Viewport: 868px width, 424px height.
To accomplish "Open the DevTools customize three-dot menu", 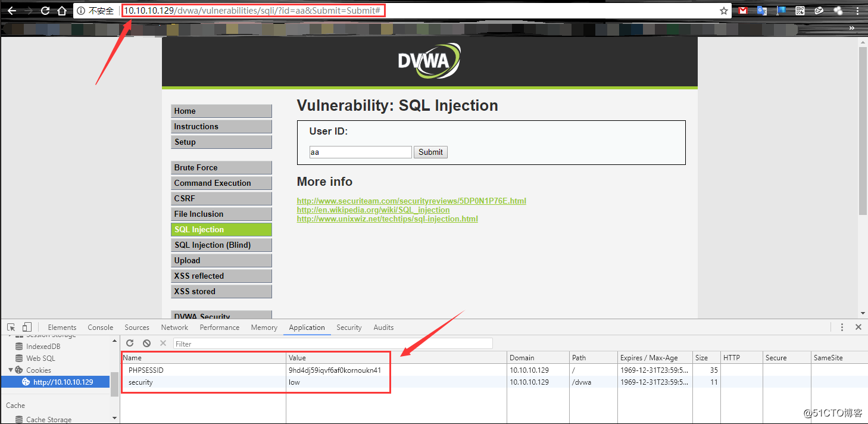I will [x=842, y=327].
